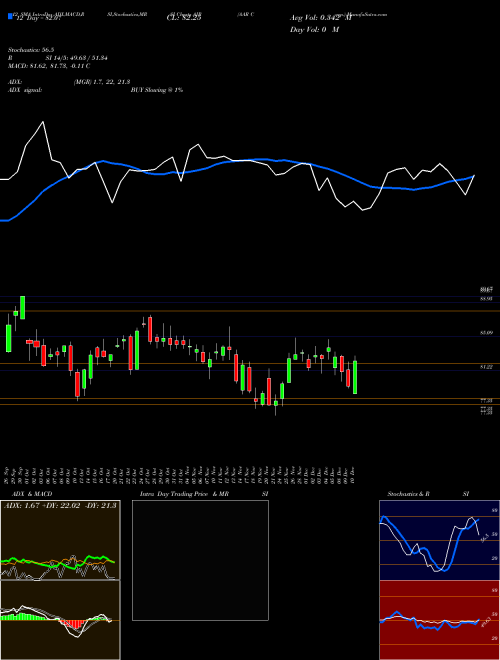The height and width of the screenshot is (660, 500).
Task: Open the ADX indicator chart with green line
Action: (60, 540)
